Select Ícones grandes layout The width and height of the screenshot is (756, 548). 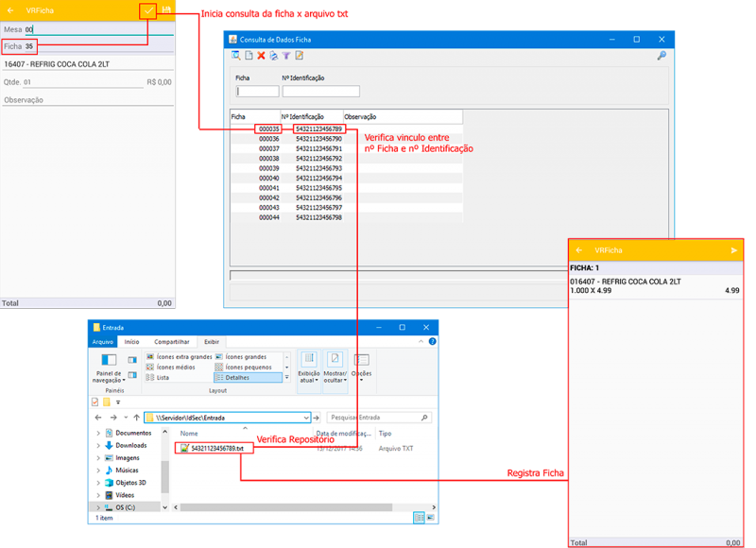pos(241,356)
